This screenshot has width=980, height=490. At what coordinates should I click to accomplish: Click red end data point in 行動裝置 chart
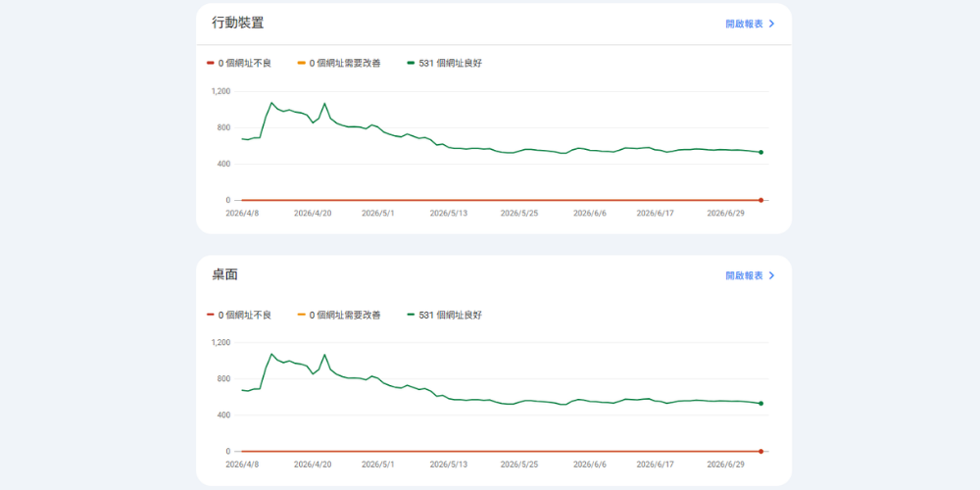click(x=760, y=200)
